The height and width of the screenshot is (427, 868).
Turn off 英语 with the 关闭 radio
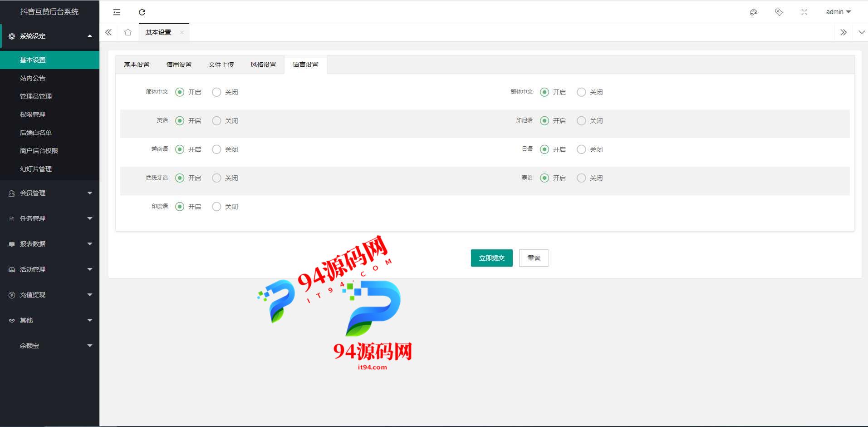click(x=216, y=121)
